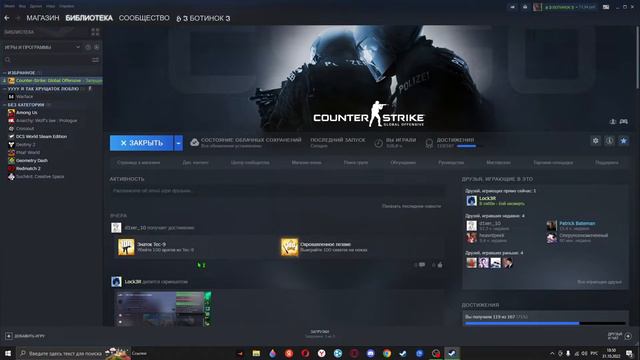Image resolution: width=640 pixels, height=360 pixels.
Task: Select Counter-Strike: Global Offensive in library
Action: click(x=52, y=81)
